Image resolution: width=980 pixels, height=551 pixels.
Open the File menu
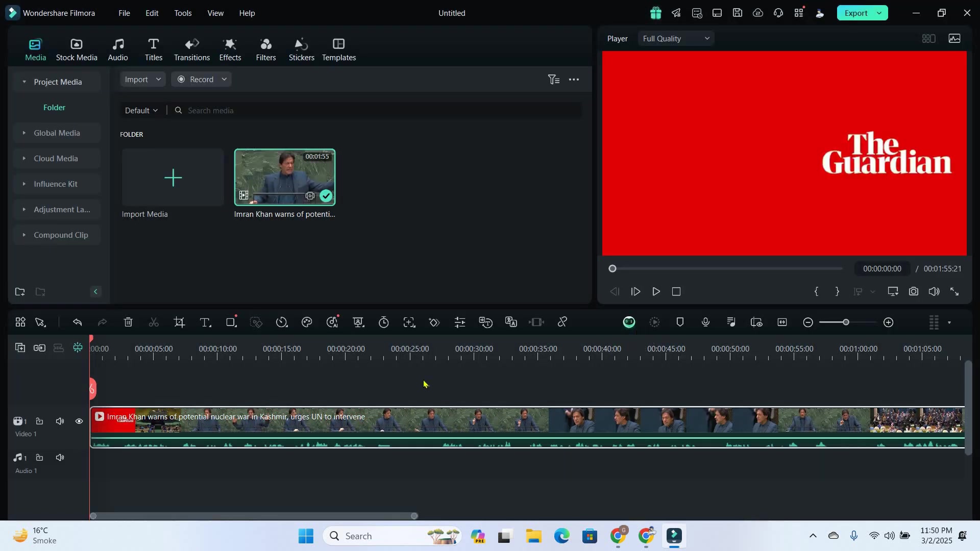[125, 13]
